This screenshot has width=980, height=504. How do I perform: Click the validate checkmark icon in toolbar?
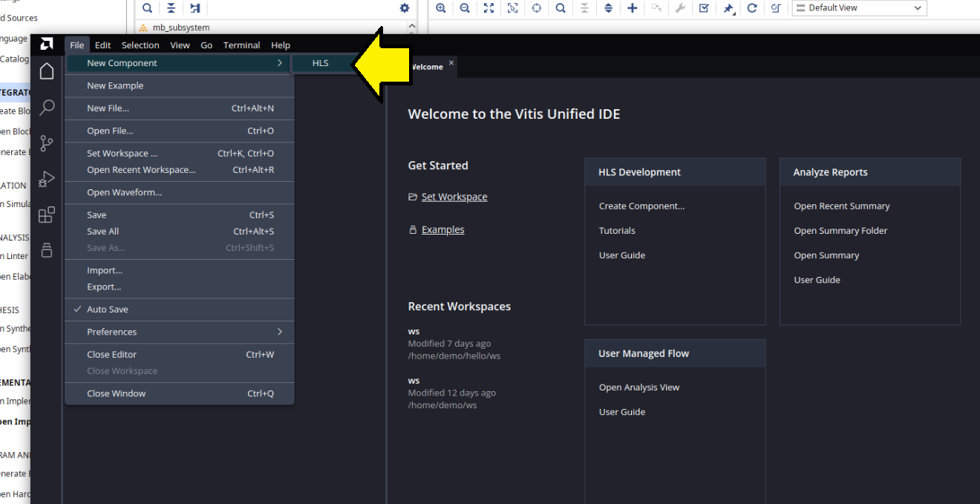pyautogui.click(x=704, y=8)
